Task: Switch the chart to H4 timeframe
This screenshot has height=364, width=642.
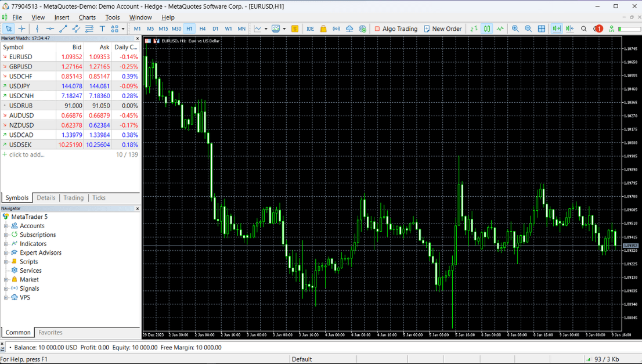Action: tap(202, 28)
